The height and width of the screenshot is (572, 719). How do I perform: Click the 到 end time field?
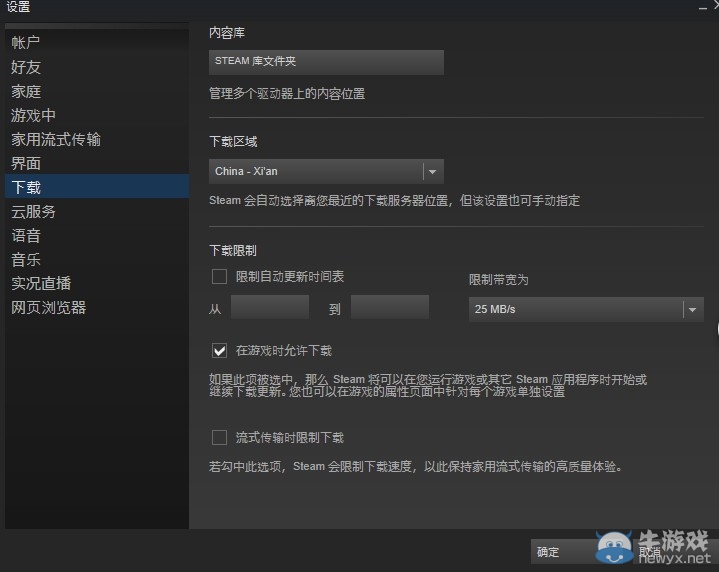(390, 307)
